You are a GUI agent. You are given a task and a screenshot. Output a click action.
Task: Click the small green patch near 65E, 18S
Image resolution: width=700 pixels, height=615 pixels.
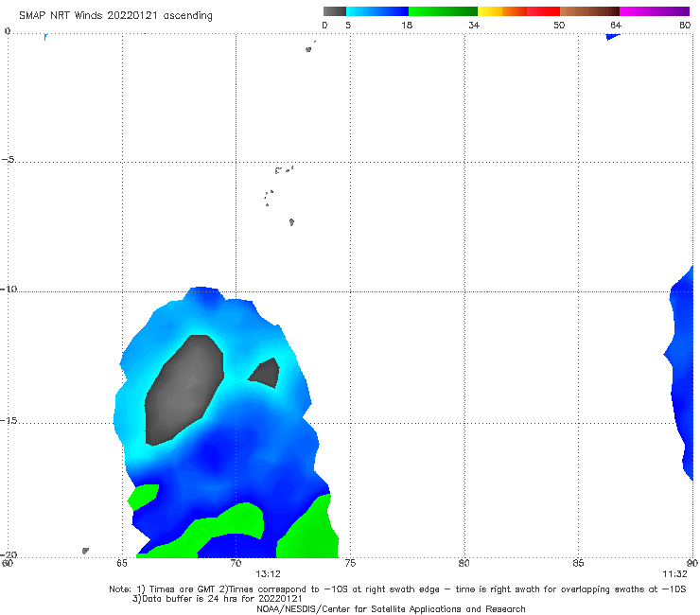tap(143, 497)
